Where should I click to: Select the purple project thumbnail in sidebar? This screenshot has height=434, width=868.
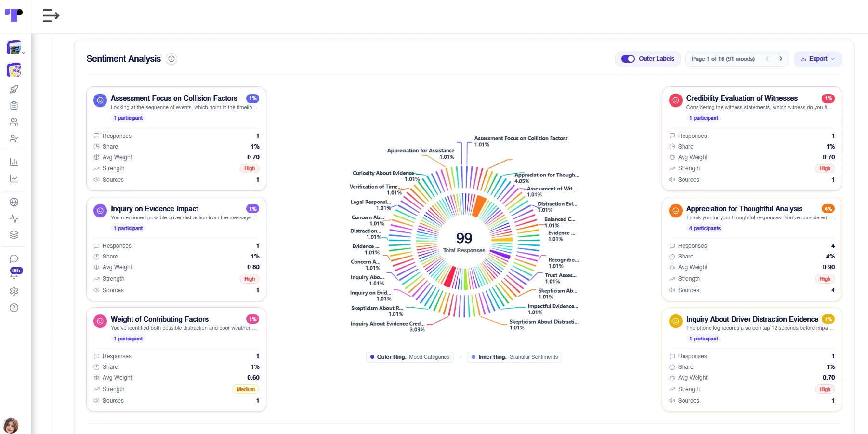coord(14,70)
